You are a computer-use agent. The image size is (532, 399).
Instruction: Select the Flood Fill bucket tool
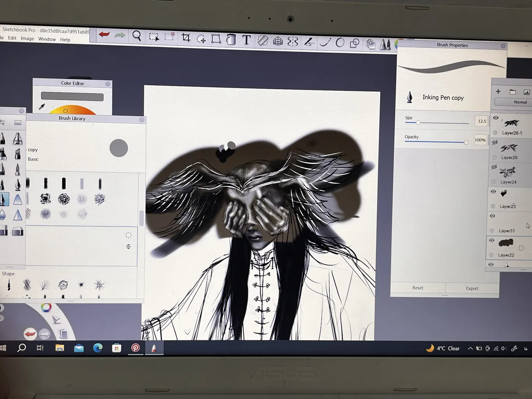[x=231, y=39]
